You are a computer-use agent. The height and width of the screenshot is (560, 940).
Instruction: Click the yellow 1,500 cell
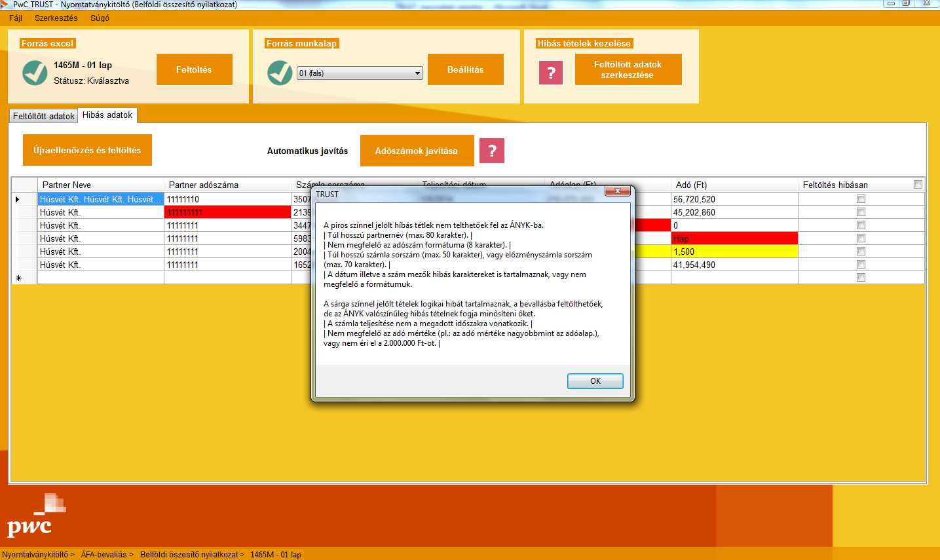734,252
